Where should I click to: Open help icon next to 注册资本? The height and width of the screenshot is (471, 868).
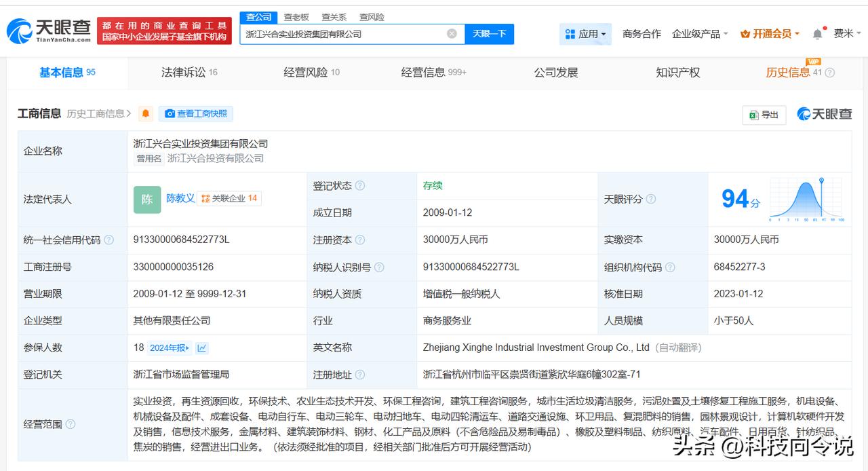click(360, 240)
